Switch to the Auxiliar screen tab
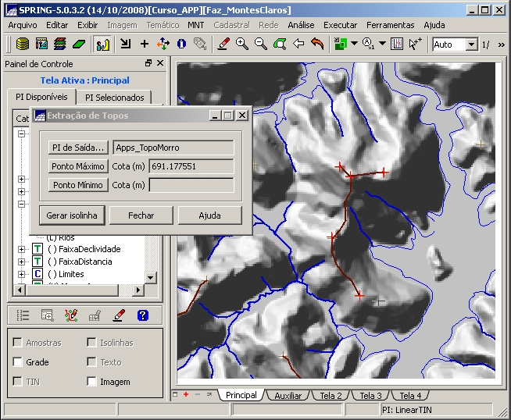The width and height of the screenshot is (511, 420). [x=288, y=396]
